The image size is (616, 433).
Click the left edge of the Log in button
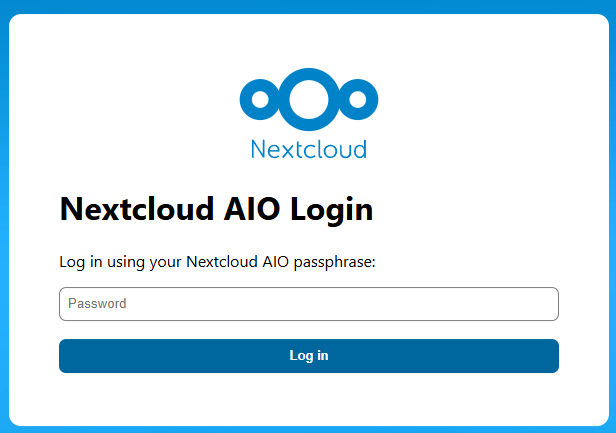pos(68,356)
